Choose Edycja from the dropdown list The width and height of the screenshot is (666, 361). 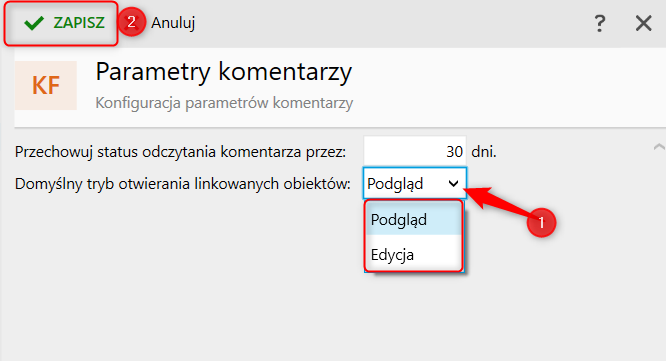(413, 255)
